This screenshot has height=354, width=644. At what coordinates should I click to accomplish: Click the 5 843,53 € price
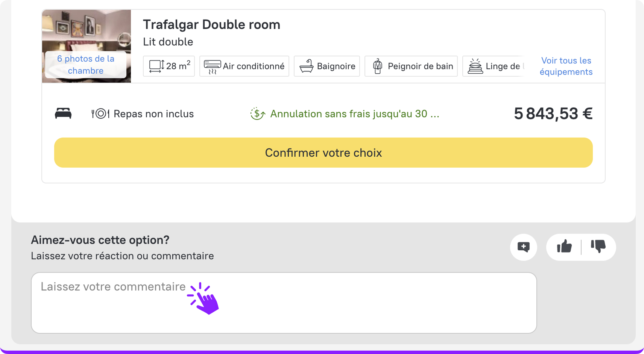coord(553,113)
